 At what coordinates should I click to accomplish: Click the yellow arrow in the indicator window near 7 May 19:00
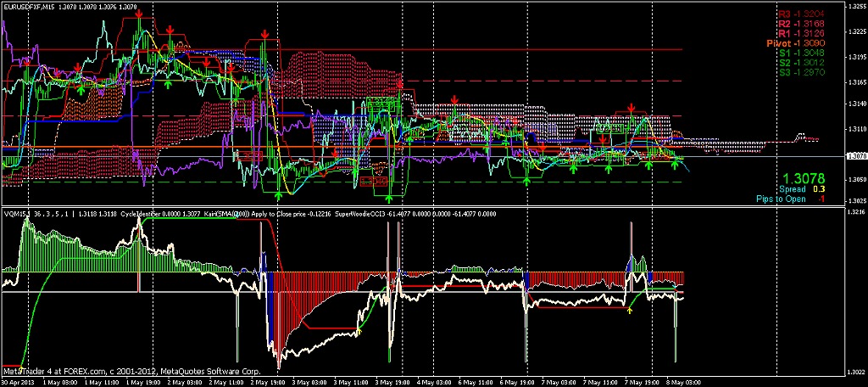click(x=629, y=311)
